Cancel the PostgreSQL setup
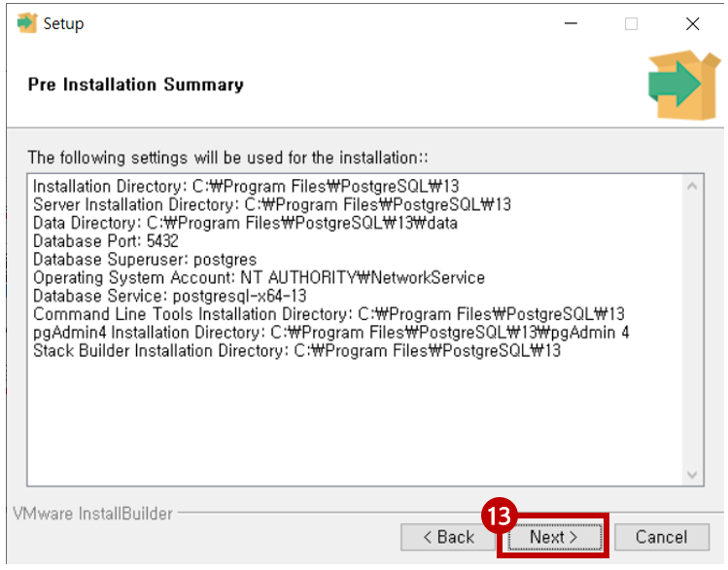The height and width of the screenshot is (570, 728). [x=662, y=537]
